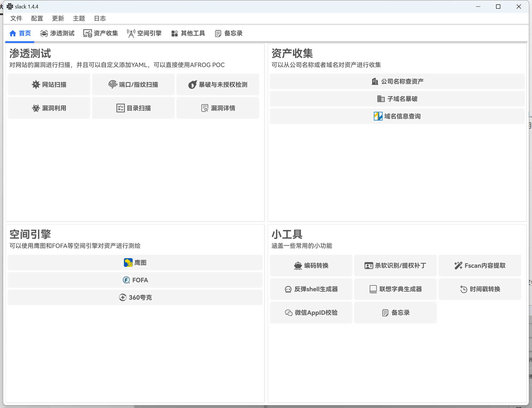
Task: Open 公司名称查资产
Action: (397, 81)
